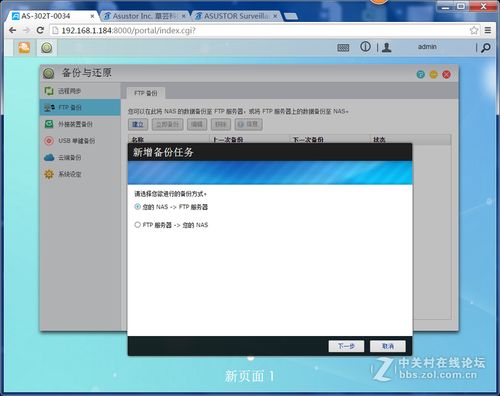Image resolution: width=500 pixels, height=396 pixels.
Task: Close the Asustor Inc. browser tab
Action: [184, 16]
